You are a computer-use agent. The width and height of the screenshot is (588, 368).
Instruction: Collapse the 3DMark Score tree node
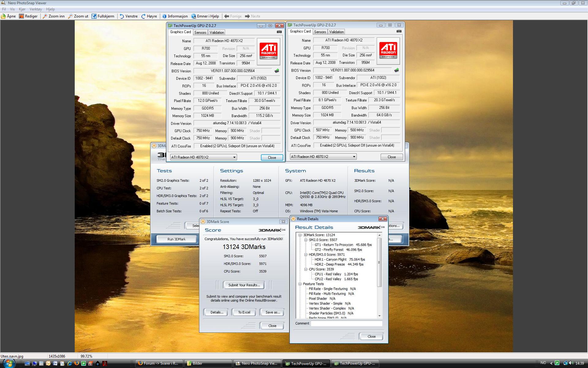pyautogui.click(x=300, y=235)
